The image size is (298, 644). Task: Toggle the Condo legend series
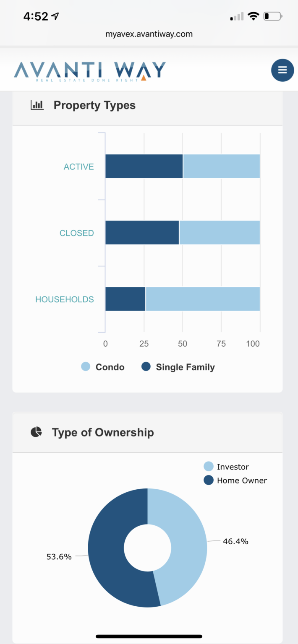pos(103,367)
